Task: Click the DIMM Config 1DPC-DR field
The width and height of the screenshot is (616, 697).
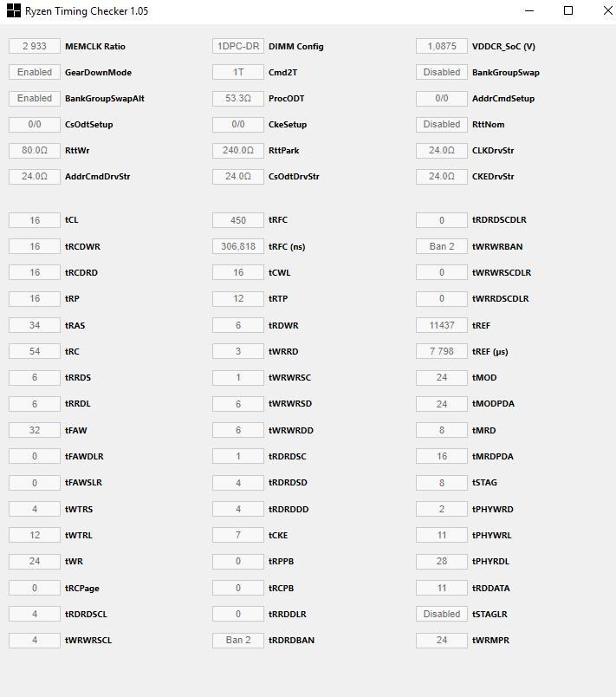Action: (x=238, y=47)
